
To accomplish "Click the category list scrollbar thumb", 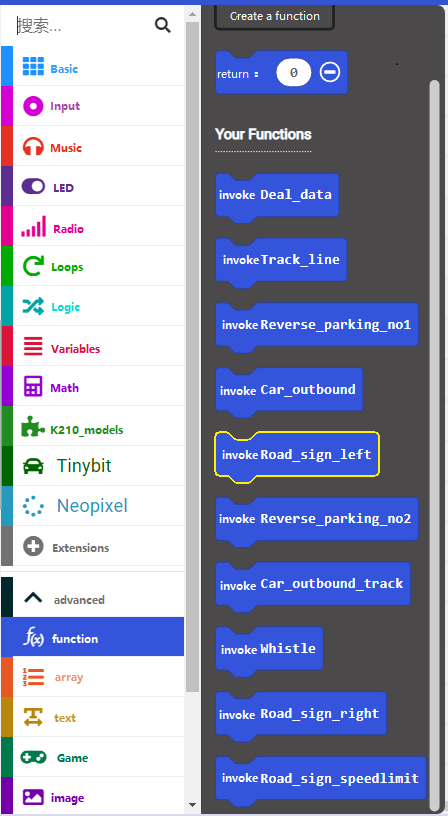I will point(193,356).
